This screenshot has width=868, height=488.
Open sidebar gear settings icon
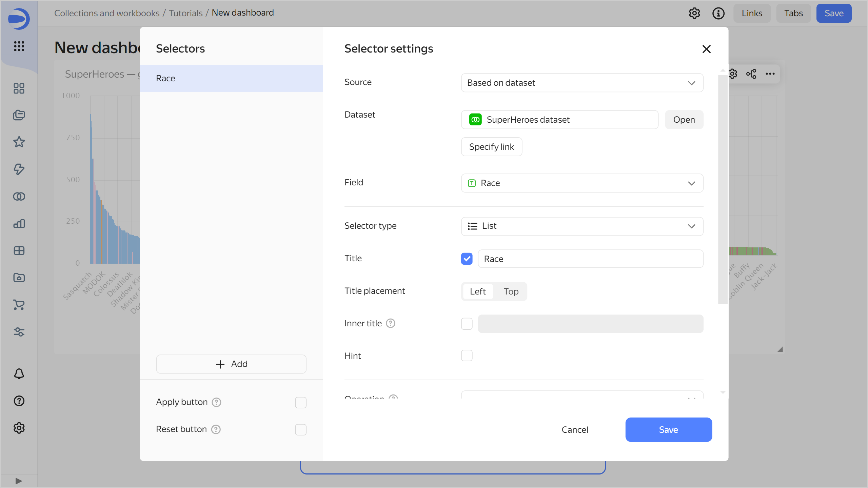[19, 428]
